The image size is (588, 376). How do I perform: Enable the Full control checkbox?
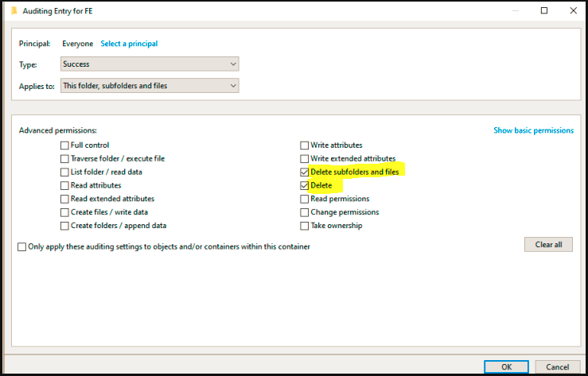coord(64,145)
